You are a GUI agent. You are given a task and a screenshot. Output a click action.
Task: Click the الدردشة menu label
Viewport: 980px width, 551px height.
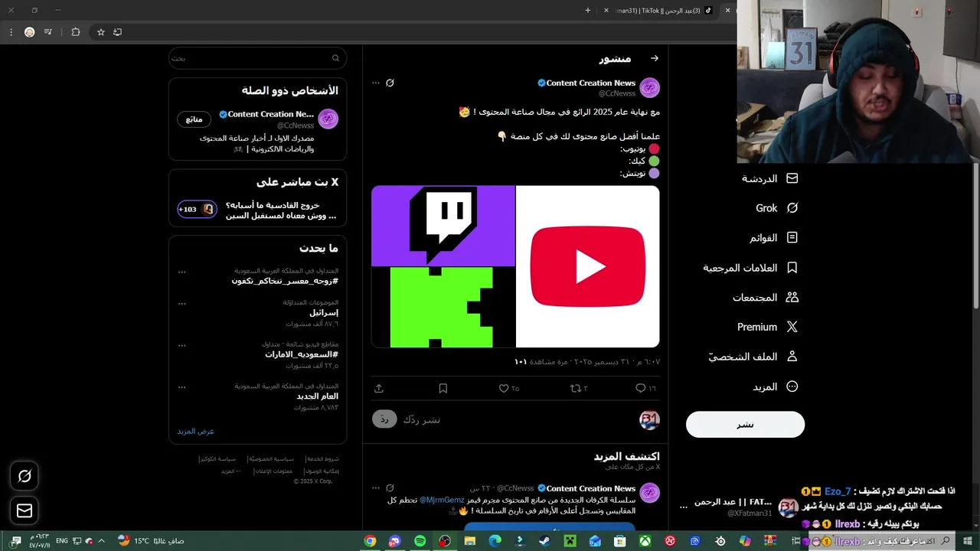[x=759, y=178]
